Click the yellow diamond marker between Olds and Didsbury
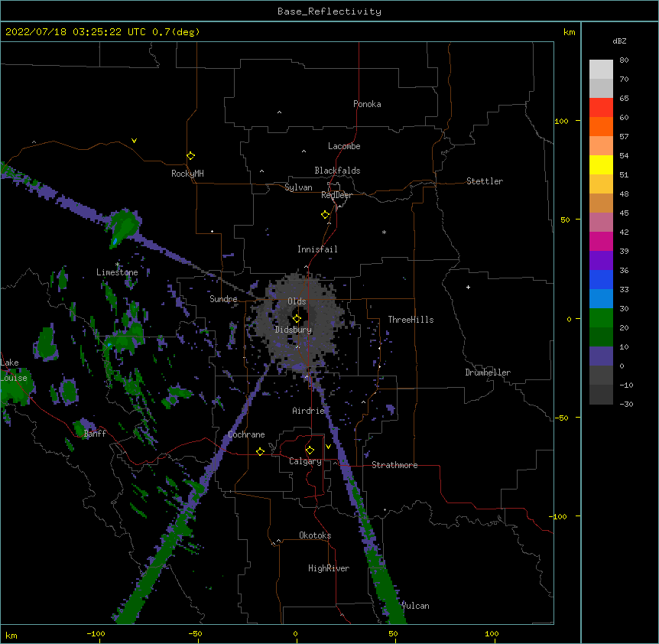 pyautogui.click(x=297, y=319)
